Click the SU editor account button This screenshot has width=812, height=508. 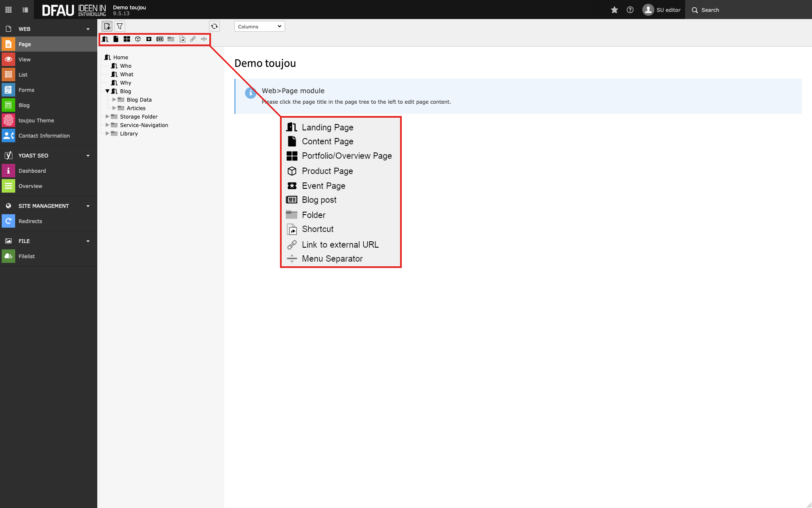(661, 10)
